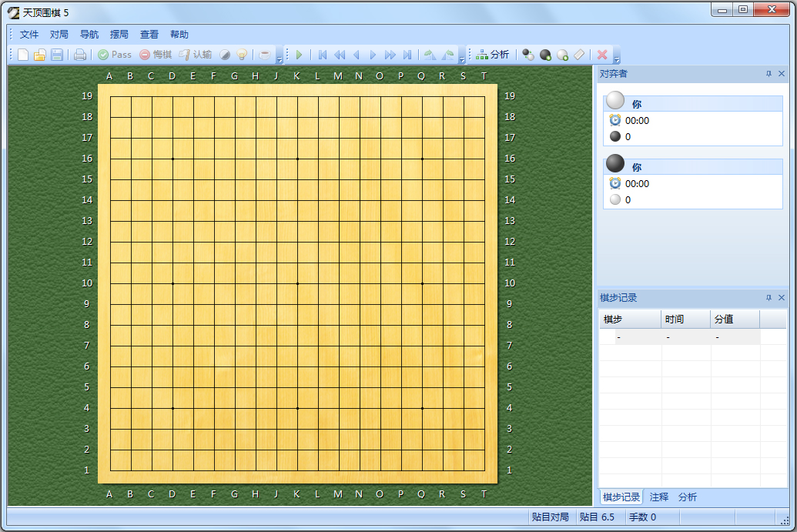Viewport: 797px width, 532px height.
Task: Jump to the last move button
Action: (407, 55)
